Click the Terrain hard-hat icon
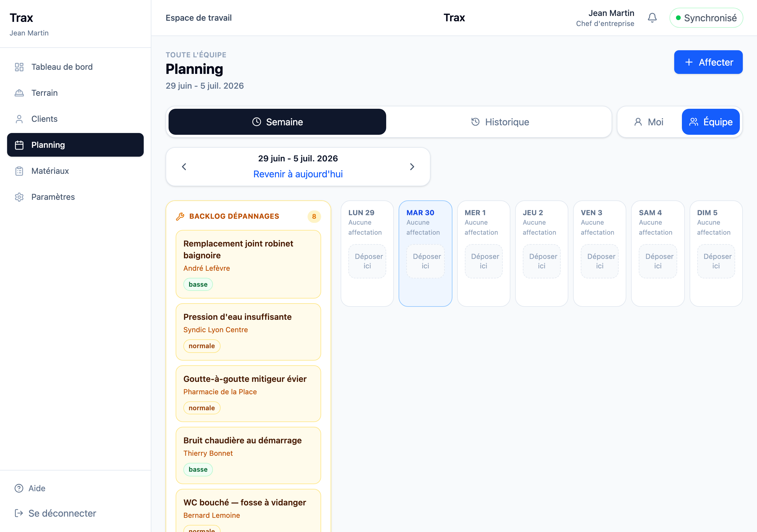The image size is (757, 532). click(19, 93)
